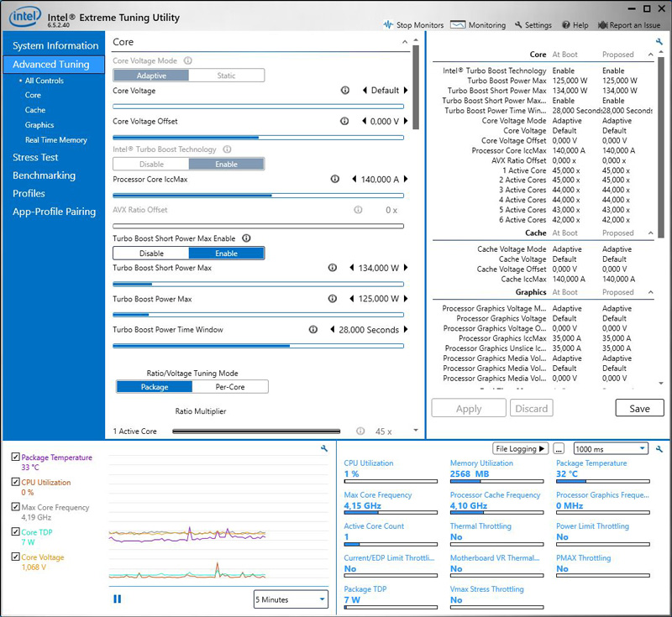672x617 pixels.
Task: Select Real Time Memory sub-item
Action: [x=55, y=140]
